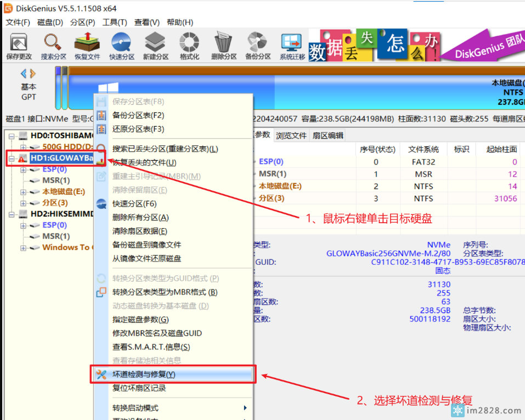Screen dimensions: 525x420
Task: Click the 保存更改 toolbar icon
Action: click(x=19, y=47)
